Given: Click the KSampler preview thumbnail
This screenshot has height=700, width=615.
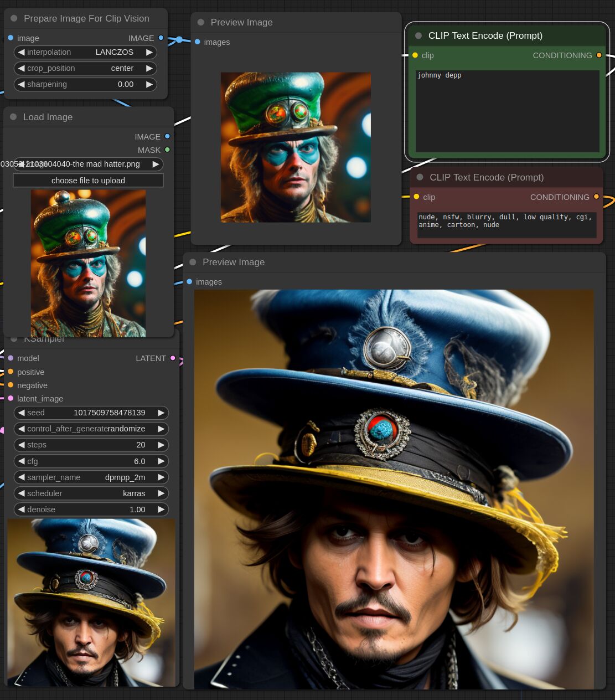Looking at the screenshot, I should click(x=91, y=603).
